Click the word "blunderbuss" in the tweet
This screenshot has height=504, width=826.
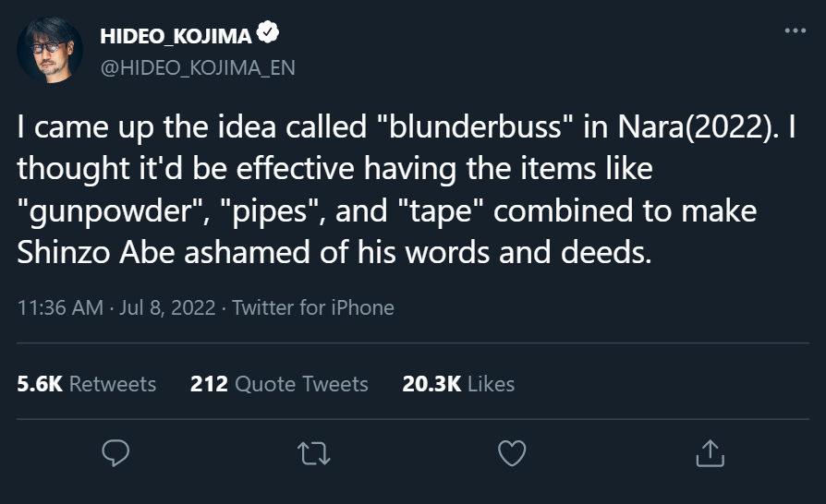point(476,126)
